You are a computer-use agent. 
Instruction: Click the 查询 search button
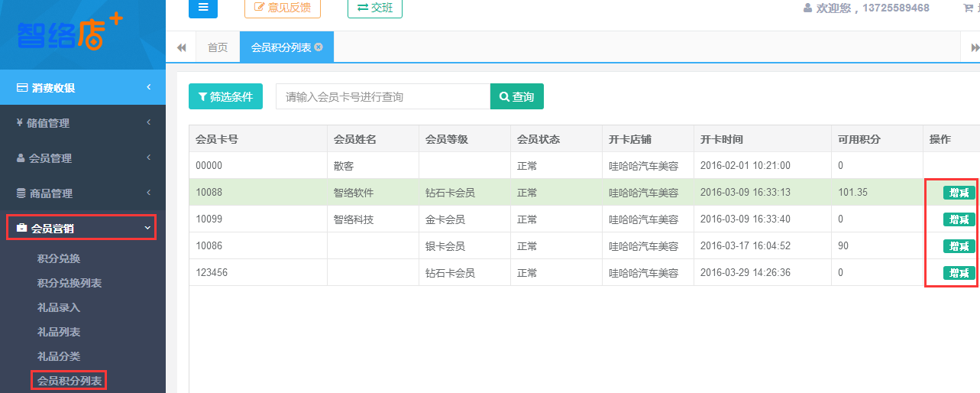(x=516, y=96)
